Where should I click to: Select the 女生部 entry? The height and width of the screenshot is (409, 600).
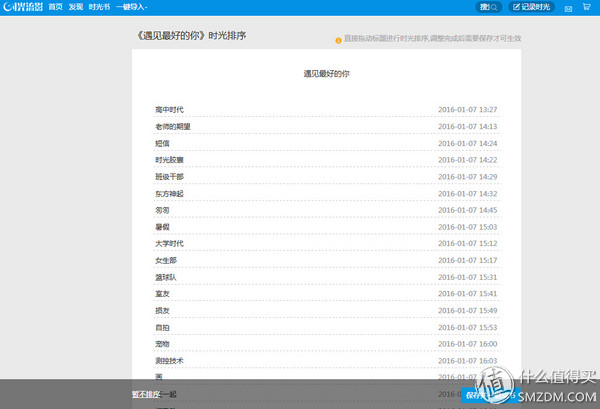tap(166, 261)
